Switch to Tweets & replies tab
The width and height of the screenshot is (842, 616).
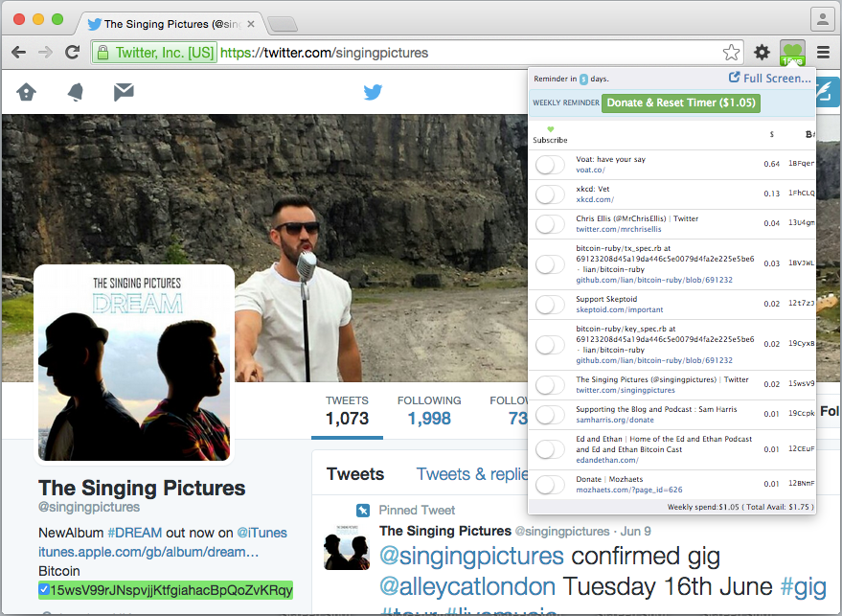(x=472, y=474)
